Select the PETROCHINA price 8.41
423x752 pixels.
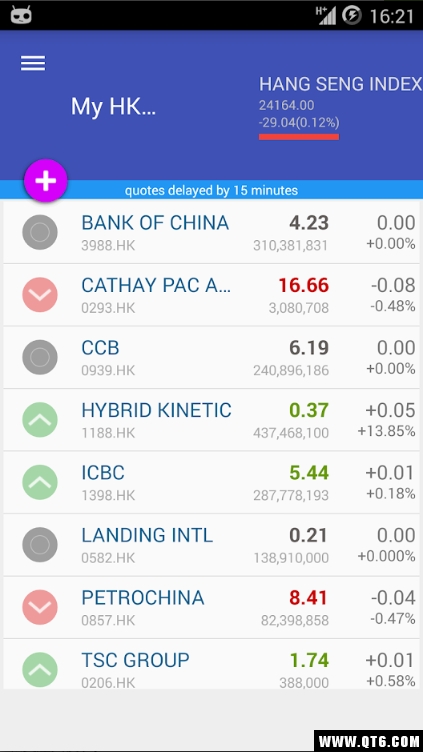point(308,598)
